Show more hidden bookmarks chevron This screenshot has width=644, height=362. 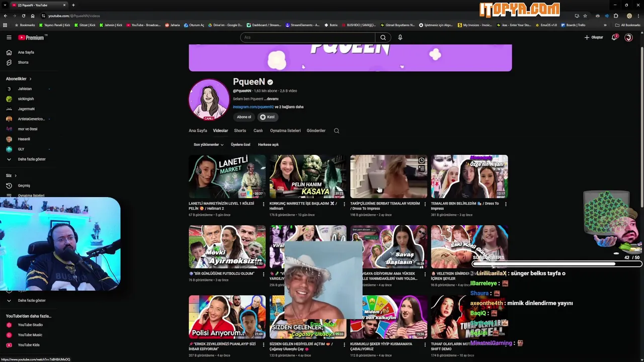tap(605, 25)
